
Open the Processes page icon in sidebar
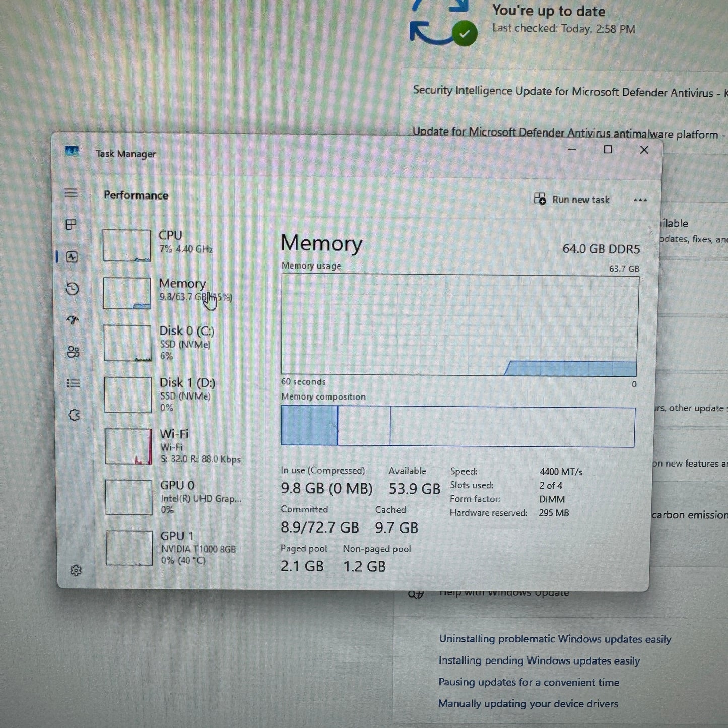click(71, 225)
